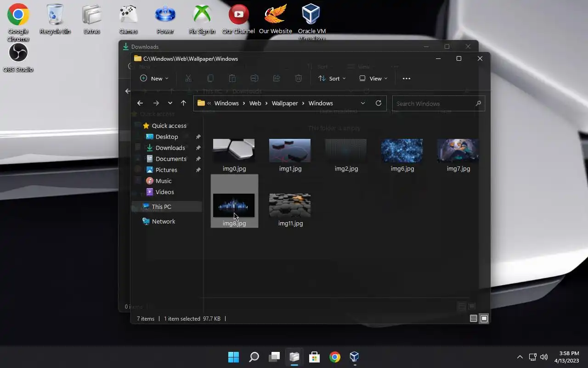
Task: Open Extras folder on desktop
Action: coord(92,19)
